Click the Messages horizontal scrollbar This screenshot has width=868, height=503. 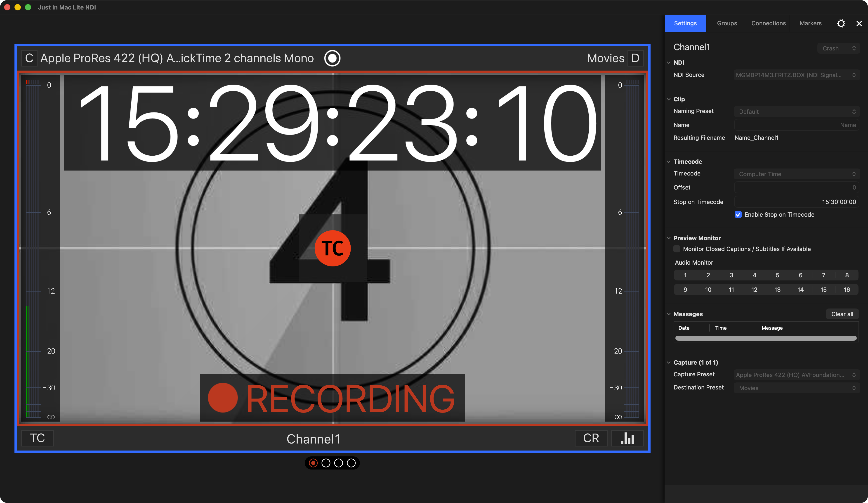(766, 338)
